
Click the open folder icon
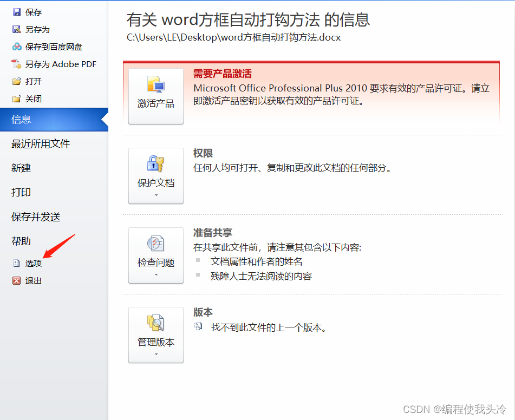coord(16,81)
